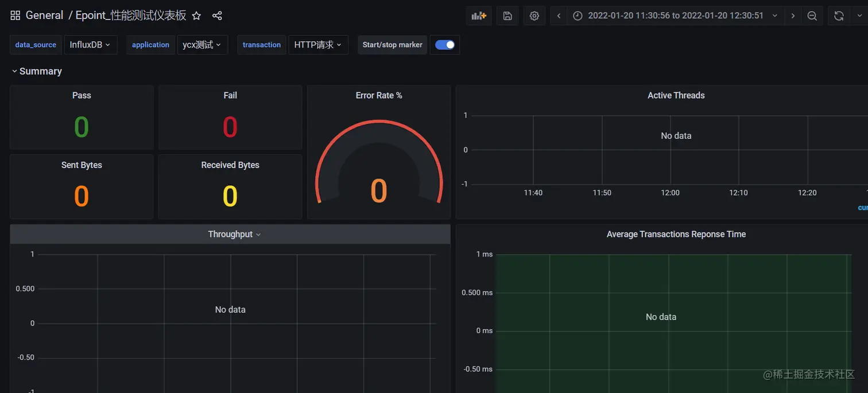Open Average Transactions Reponse Time panel title

[676, 234]
